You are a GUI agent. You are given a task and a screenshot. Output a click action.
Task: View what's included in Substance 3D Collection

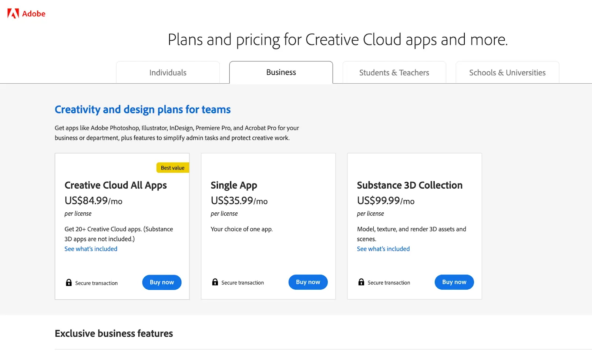click(383, 249)
